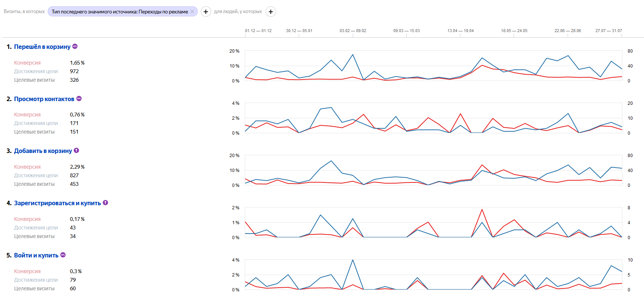Click URL badge beside 'Просмотр контактов'
This screenshot has width=644, height=294.
79,98
